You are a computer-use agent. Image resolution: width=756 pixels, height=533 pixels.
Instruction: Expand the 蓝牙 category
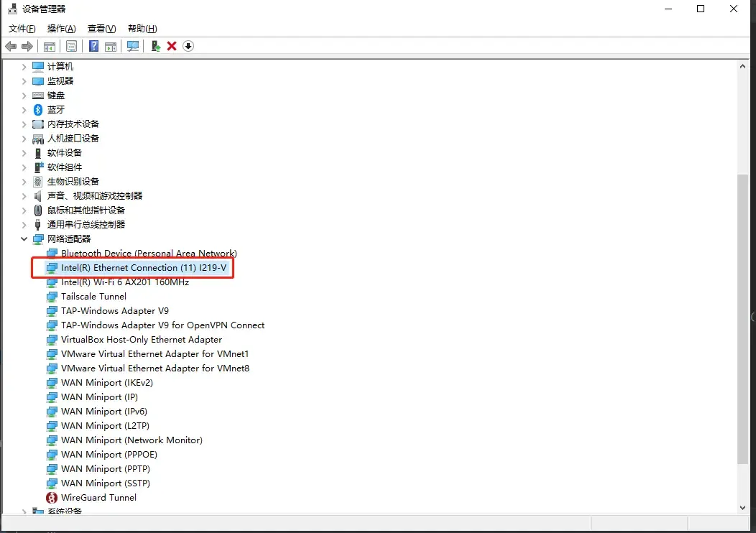[24, 110]
